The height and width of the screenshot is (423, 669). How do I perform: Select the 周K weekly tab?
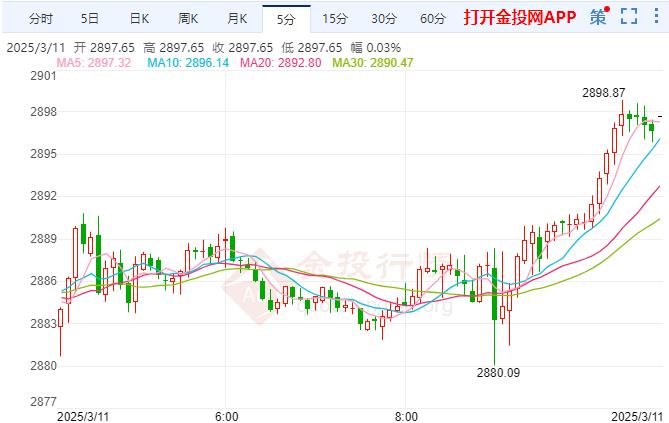(188, 19)
